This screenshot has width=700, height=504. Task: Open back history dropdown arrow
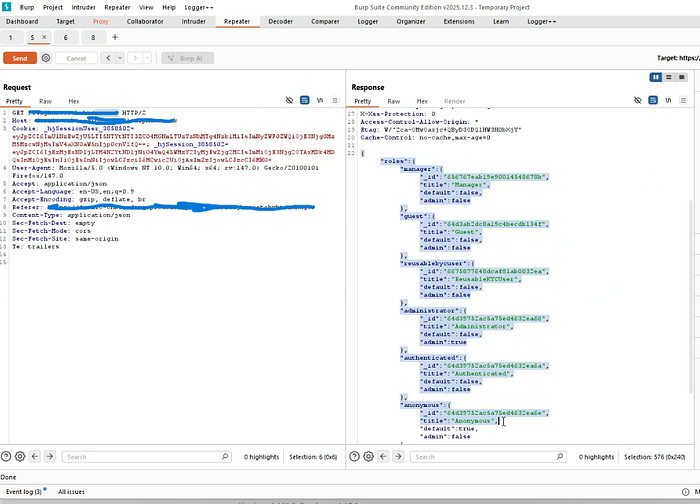tap(120, 58)
